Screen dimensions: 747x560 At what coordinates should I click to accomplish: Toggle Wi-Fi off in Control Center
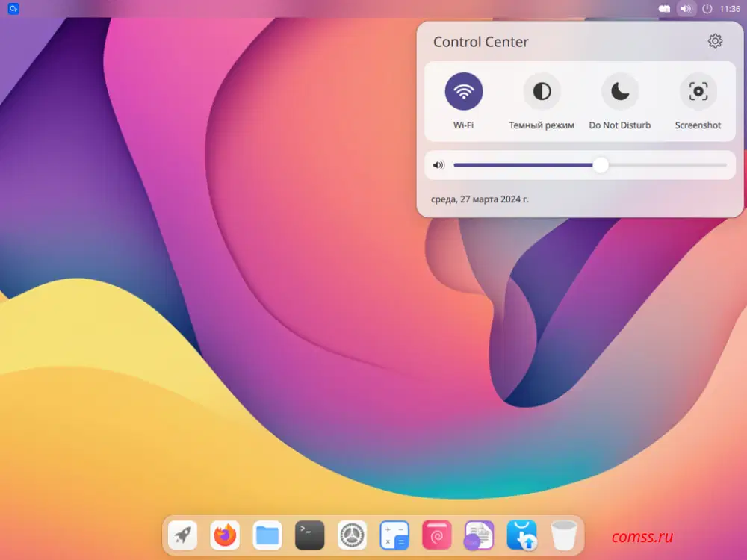464,91
